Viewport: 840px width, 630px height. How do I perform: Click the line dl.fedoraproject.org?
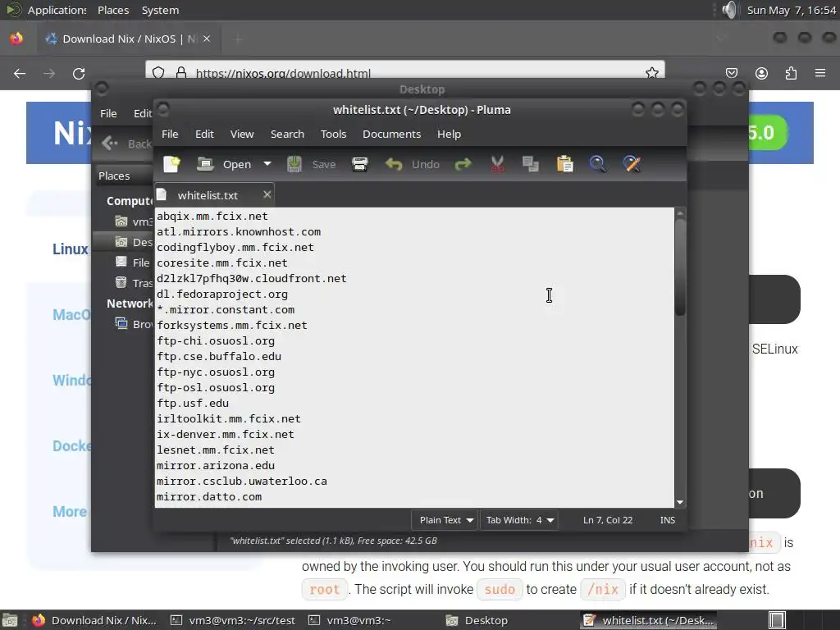221,294
